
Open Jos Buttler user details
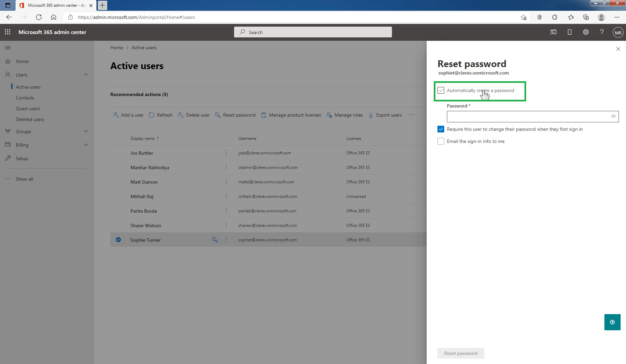[x=142, y=153]
